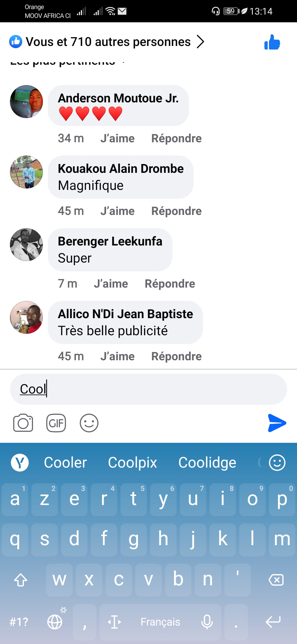Pick the "Coolidge" word suggestion
The height and width of the screenshot is (644, 297).
[207, 463]
